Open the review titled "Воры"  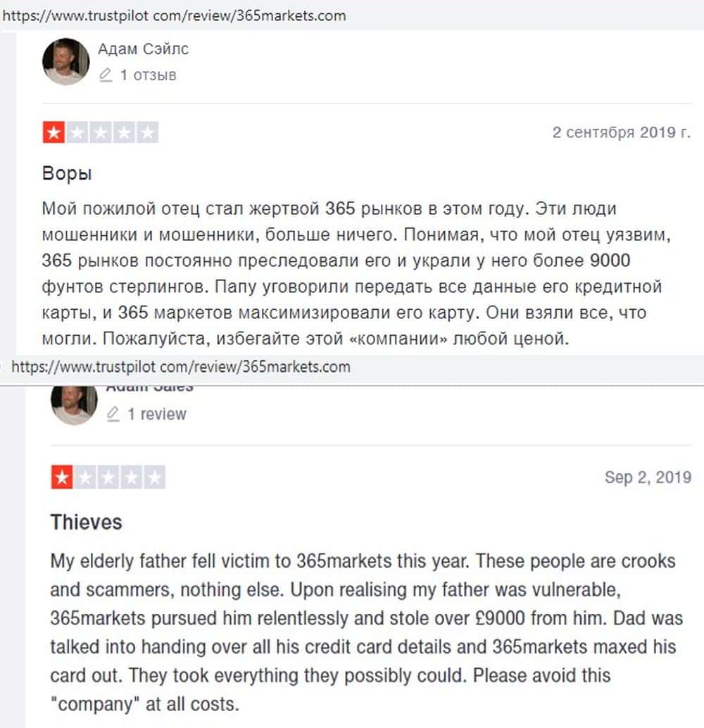click(x=67, y=173)
